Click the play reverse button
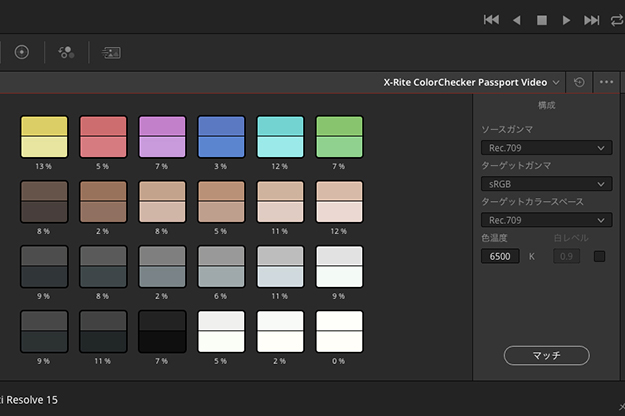The height and width of the screenshot is (416, 625). pos(517,20)
